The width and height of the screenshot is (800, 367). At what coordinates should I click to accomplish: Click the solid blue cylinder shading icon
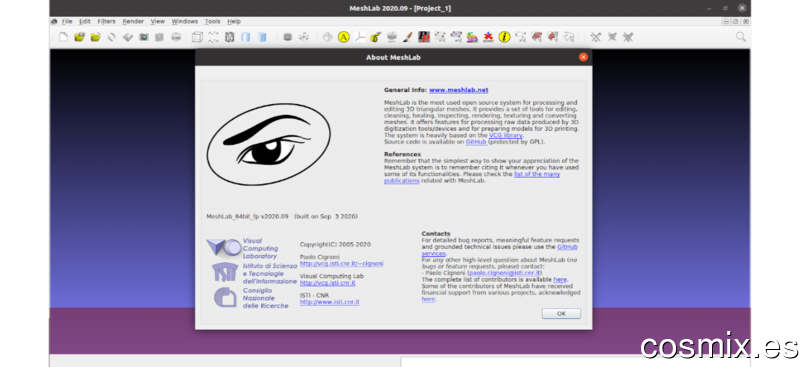(262, 37)
